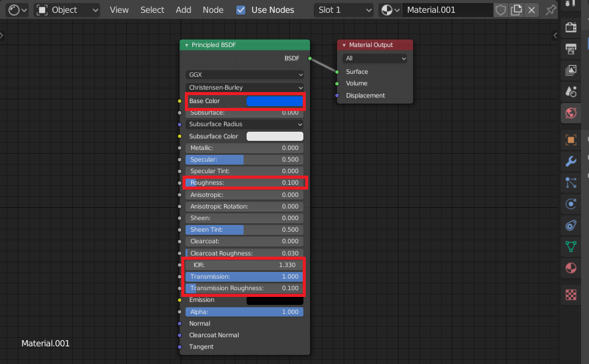Image resolution: width=589 pixels, height=364 pixels.
Task: Expand the Subsurface Radius dropdown
Action: [245, 124]
